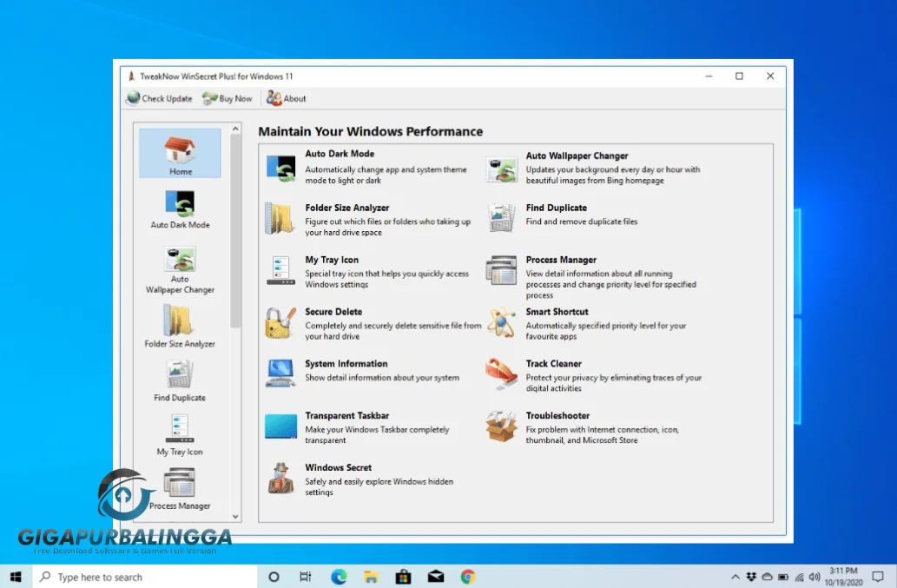Click the Track Cleaner icon
This screenshot has height=588, width=897.
tap(501, 373)
